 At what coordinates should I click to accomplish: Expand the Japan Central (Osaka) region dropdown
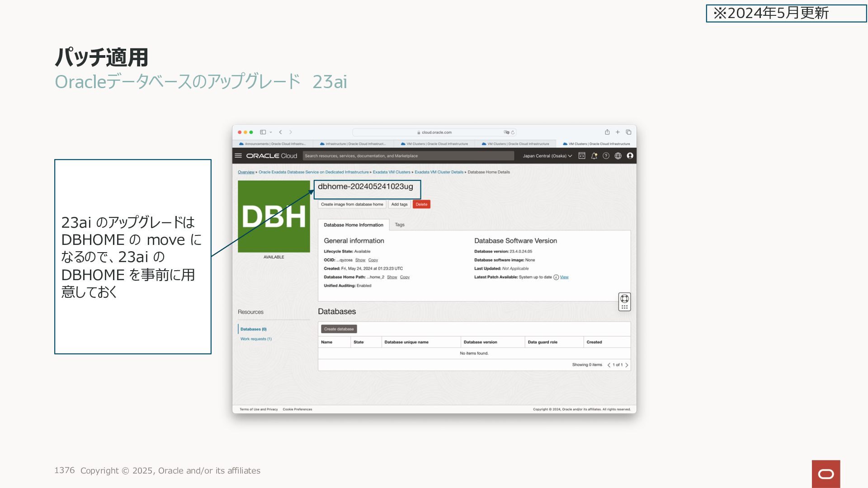click(x=547, y=156)
